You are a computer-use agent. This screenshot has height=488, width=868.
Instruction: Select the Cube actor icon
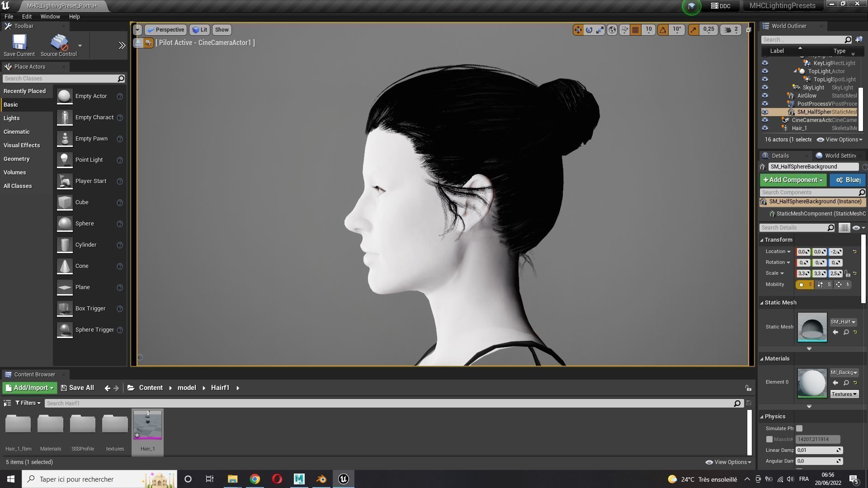tap(65, 202)
